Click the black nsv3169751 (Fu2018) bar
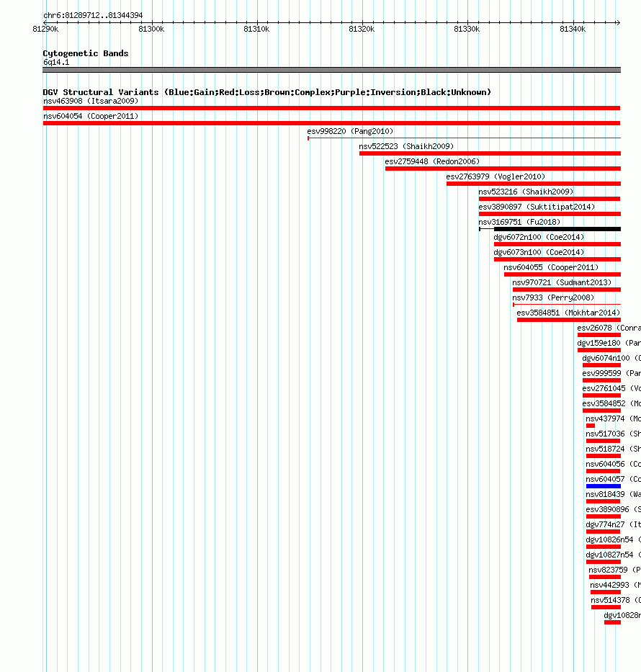The height and width of the screenshot is (672, 641). pos(557,229)
